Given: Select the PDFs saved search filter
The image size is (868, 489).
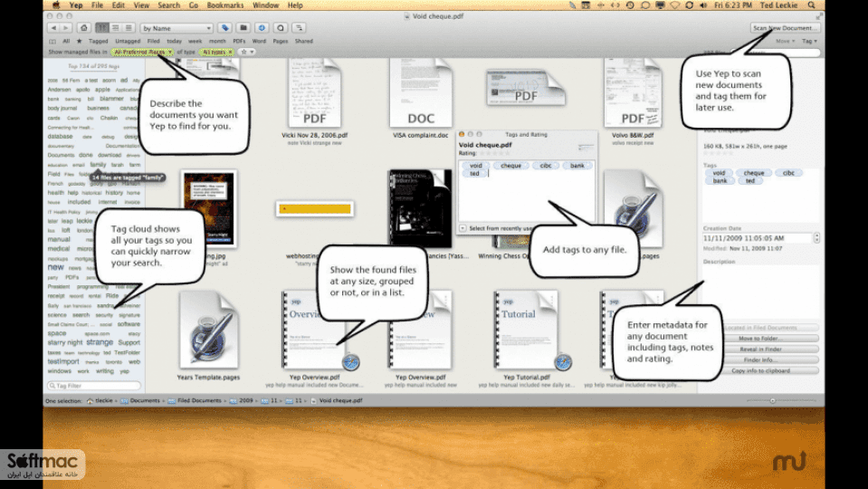Looking at the screenshot, I should [239, 41].
